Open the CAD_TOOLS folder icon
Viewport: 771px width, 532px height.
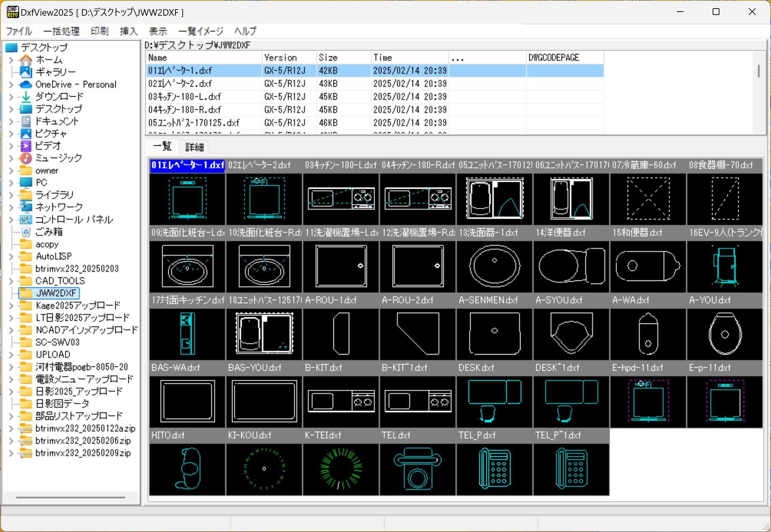25,281
